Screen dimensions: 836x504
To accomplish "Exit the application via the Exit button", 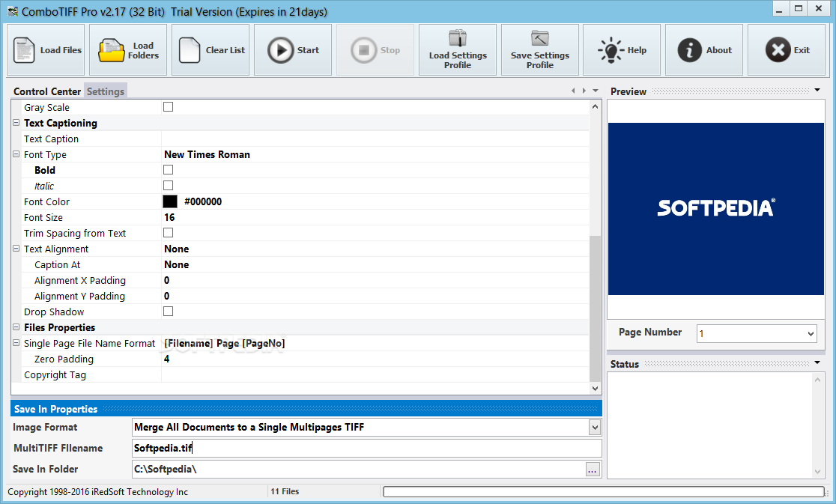I will 787,50.
